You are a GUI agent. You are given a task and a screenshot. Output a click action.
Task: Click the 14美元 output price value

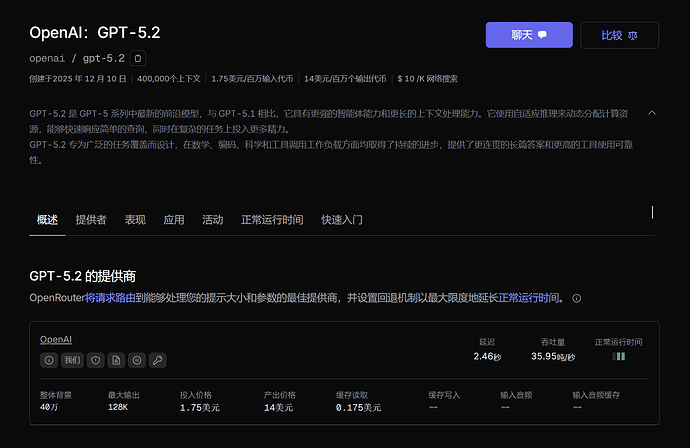click(279, 408)
